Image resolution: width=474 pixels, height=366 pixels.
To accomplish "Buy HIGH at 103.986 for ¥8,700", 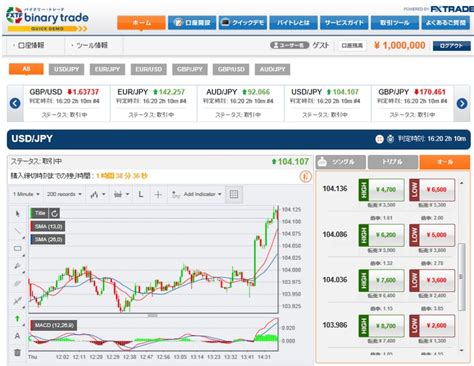I will (381, 326).
